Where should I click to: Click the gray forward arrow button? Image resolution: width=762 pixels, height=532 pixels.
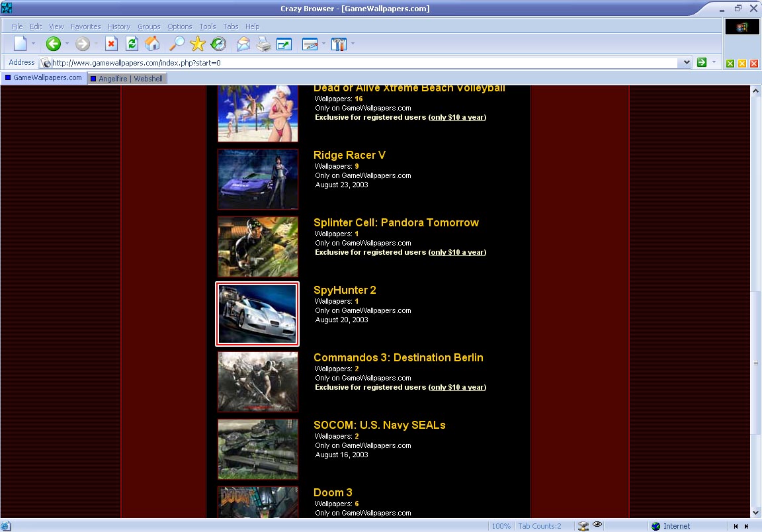coord(83,44)
